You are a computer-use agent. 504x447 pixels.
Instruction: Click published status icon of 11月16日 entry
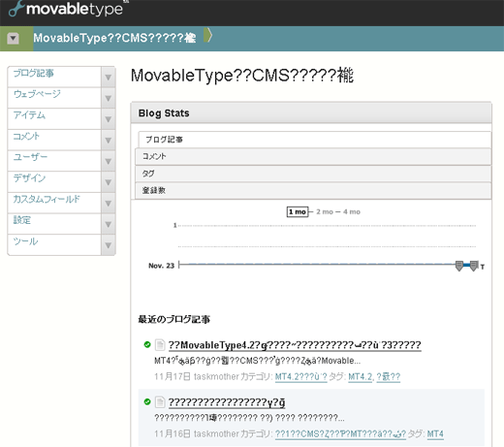[147, 401]
